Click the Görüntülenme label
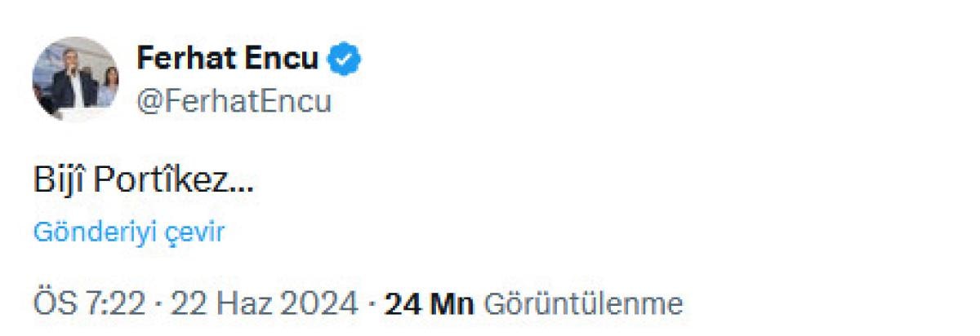The image size is (980, 336). click(x=583, y=304)
